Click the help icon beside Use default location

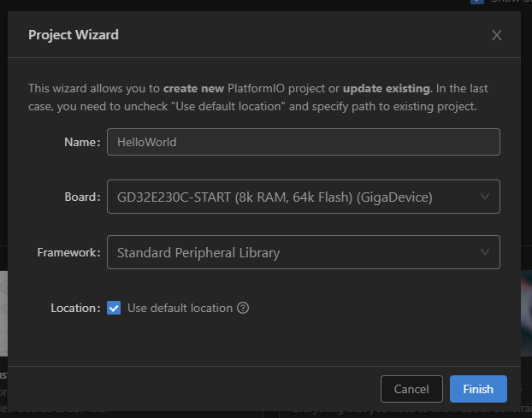pyautogui.click(x=243, y=308)
